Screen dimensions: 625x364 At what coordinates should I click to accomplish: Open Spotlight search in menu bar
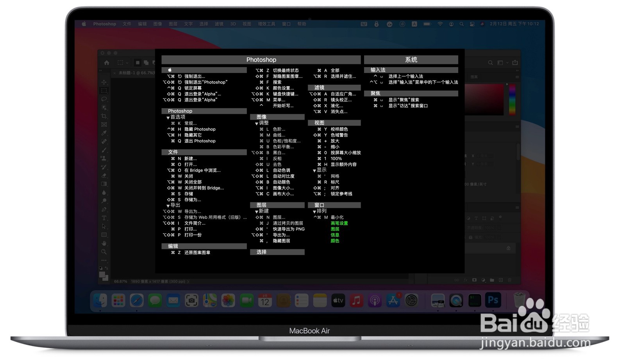(x=461, y=24)
